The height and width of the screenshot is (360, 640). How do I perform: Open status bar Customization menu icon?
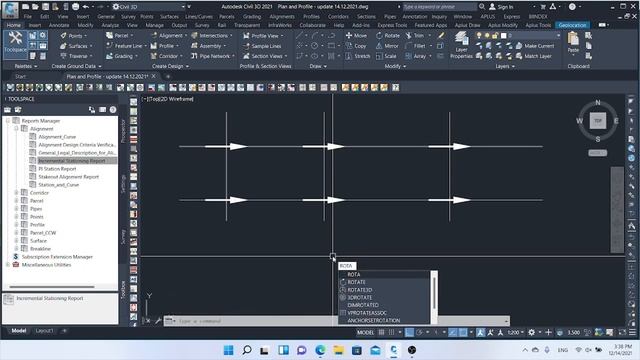(632, 333)
